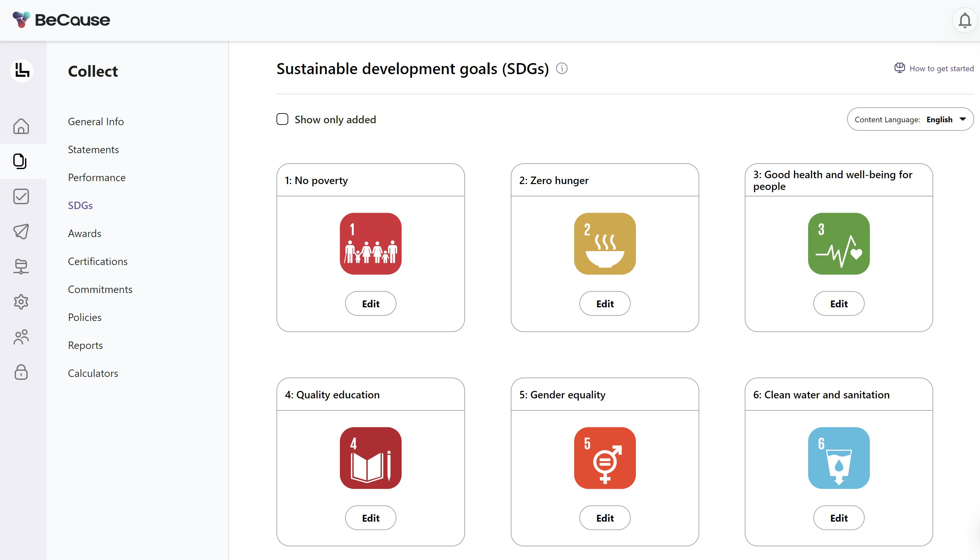Click the info icon beside SDGs title
Image resolution: width=980 pixels, height=560 pixels.
[x=561, y=69]
